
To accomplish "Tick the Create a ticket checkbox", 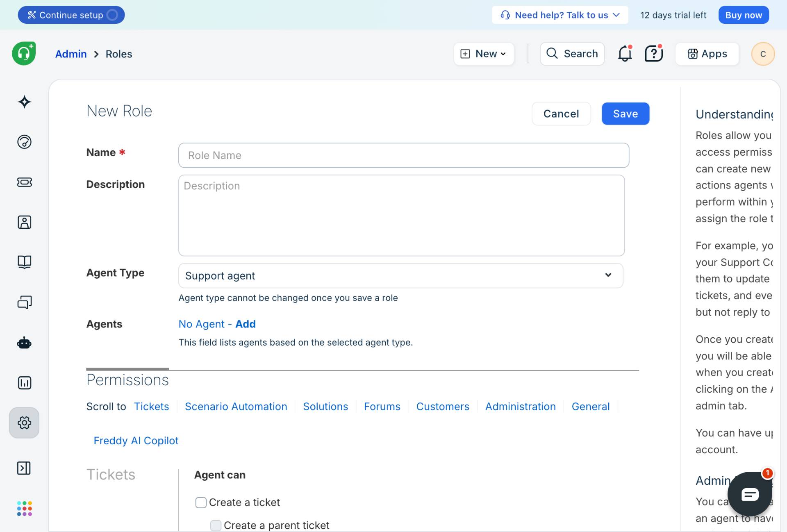I will pos(201,502).
